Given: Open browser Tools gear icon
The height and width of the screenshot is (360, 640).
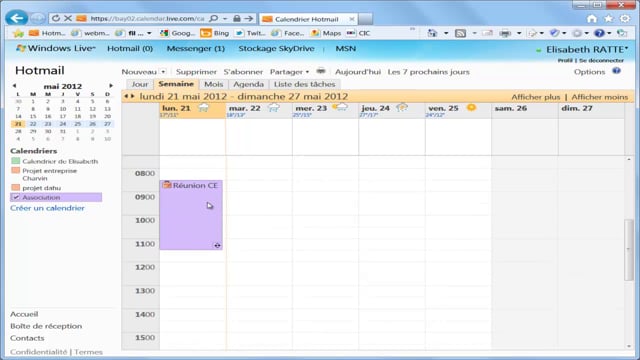Looking at the screenshot, I should point(625,18).
